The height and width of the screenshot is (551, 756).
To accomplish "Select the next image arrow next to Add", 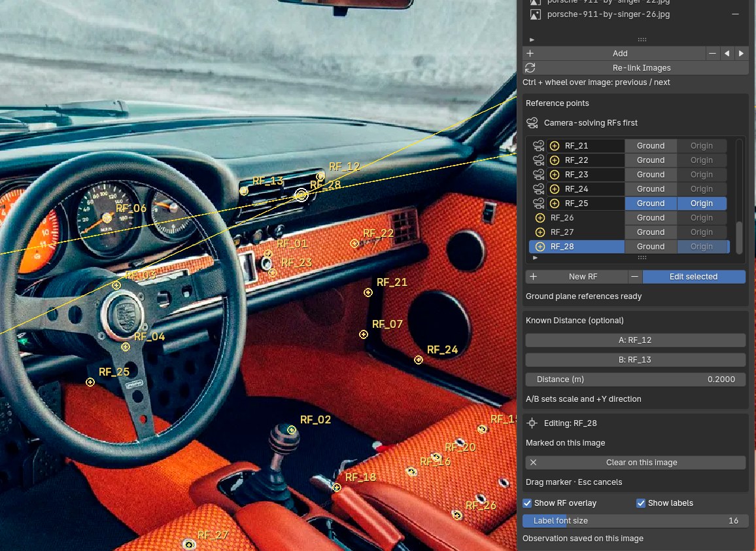I will pyautogui.click(x=741, y=54).
